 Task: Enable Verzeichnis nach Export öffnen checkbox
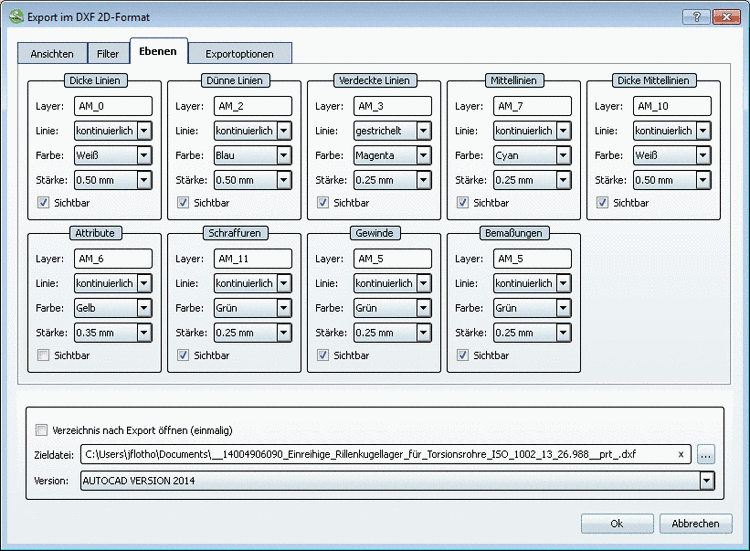[42, 430]
